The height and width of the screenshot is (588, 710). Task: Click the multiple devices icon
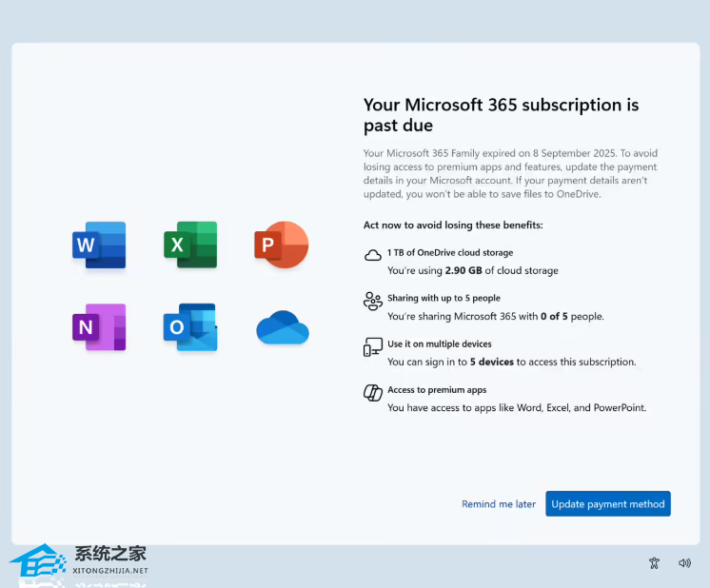373,347
